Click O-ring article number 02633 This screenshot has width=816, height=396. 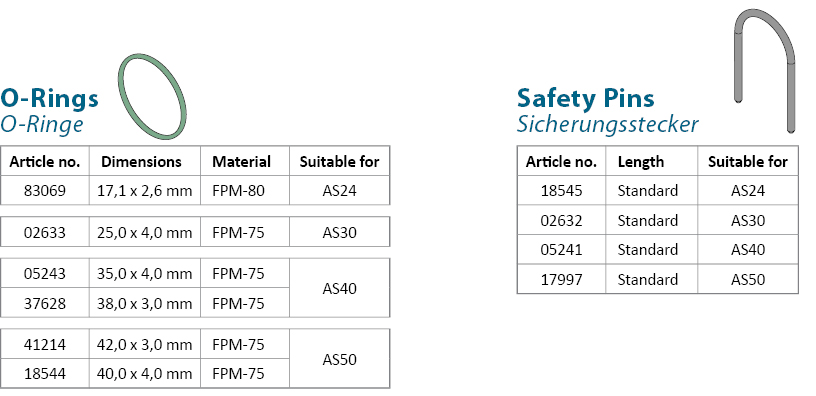(x=45, y=232)
